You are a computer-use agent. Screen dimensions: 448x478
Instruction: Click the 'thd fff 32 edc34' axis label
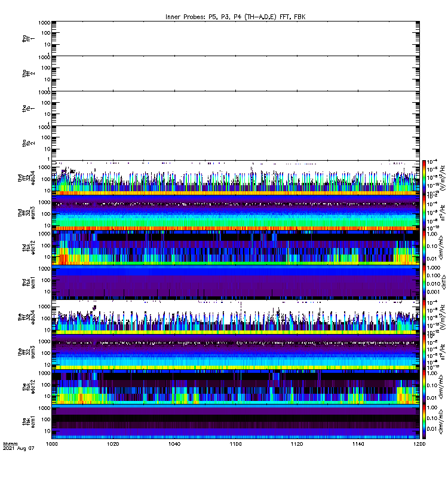tap(26, 178)
